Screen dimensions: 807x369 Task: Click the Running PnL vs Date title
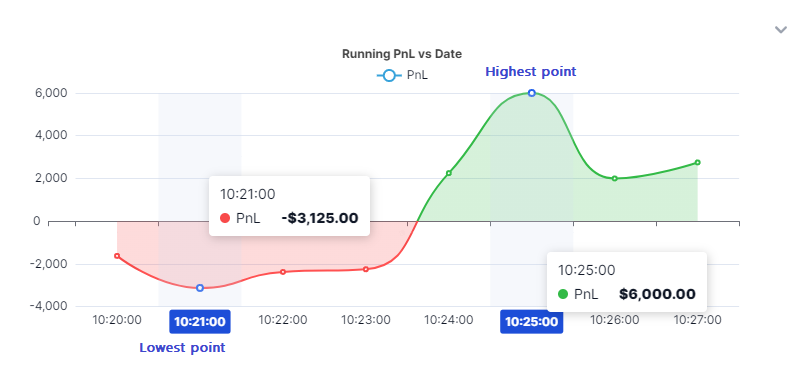pyautogui.click(x=402, y=54)
